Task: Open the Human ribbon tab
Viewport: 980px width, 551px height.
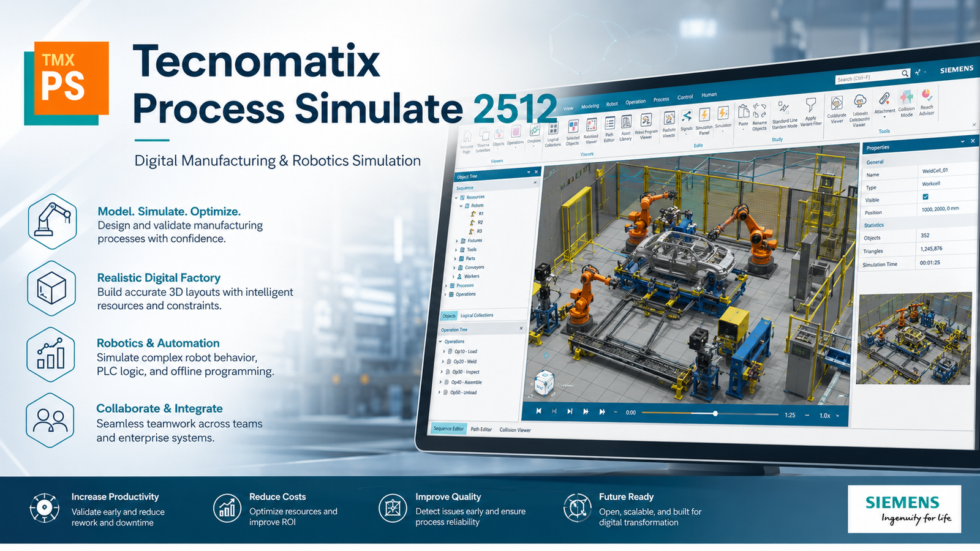Action: coord(709,95)
